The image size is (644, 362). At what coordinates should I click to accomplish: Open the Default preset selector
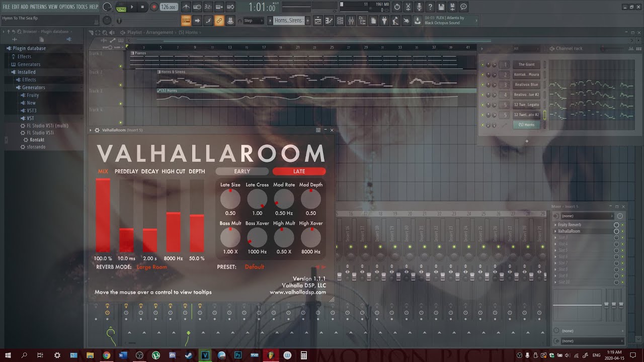pos(255,267)
